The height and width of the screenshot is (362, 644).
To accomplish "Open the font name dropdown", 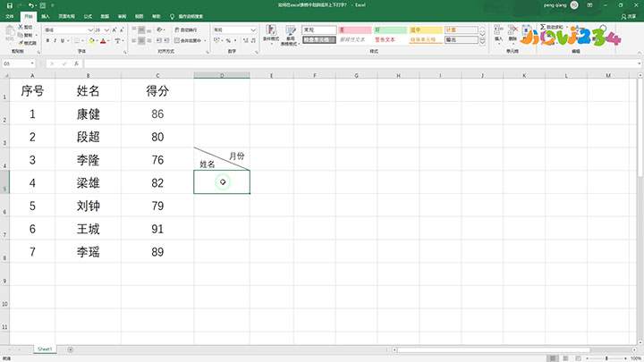I will [x=90, y=30].
